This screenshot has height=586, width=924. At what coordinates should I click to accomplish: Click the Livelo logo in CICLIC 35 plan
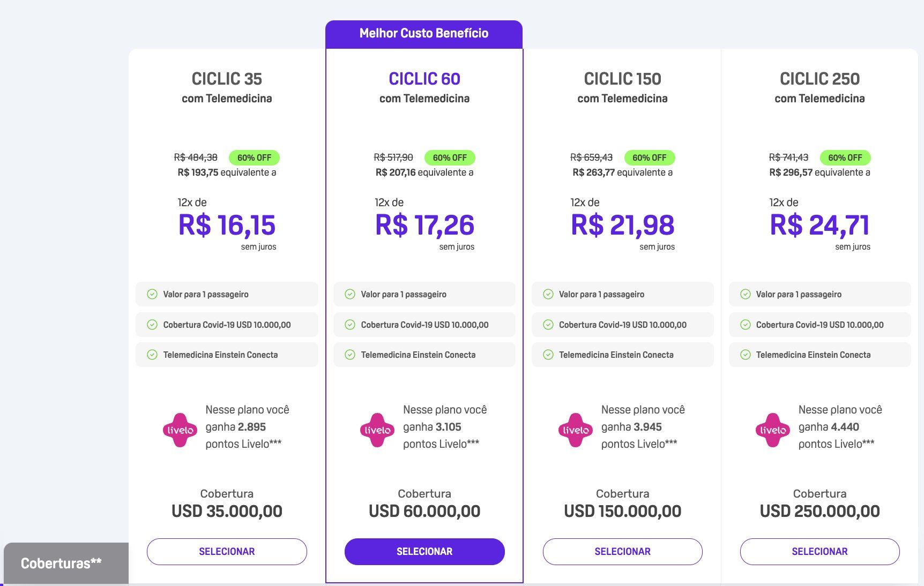click(x=180, y=430)
